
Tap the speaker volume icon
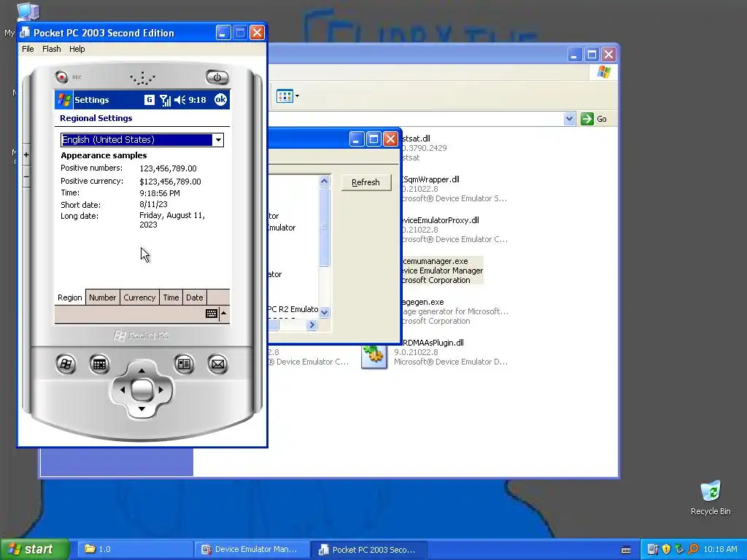pyautogui.click(x=179, y=99)
